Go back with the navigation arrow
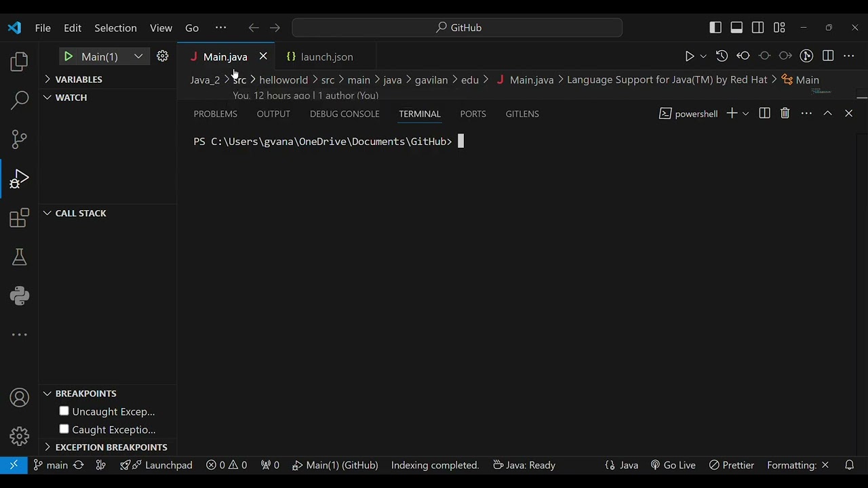The height and width of the screenshot is (488, 868). tap(254, 28)
